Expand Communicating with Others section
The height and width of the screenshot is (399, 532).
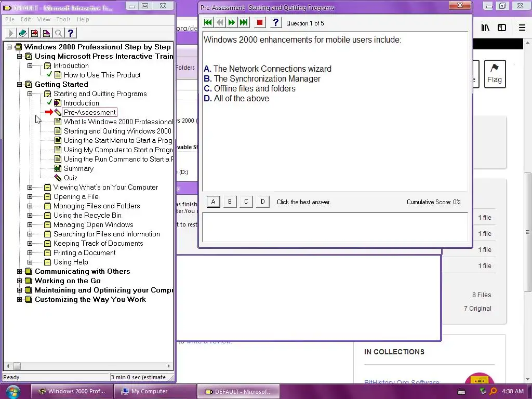click(x=20, y=271)
